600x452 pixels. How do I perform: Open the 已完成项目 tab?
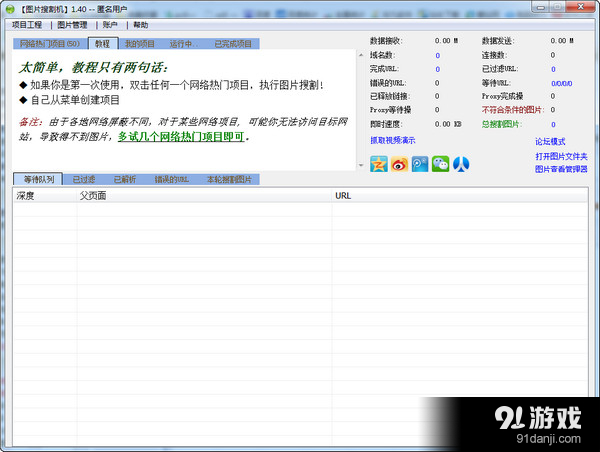[233, 44]
